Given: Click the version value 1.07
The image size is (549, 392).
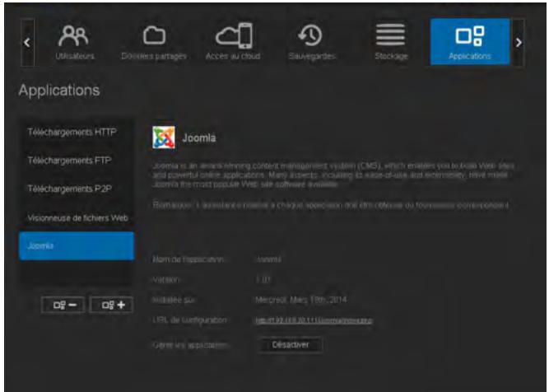Looking at the screenshot, I should 263,279.
